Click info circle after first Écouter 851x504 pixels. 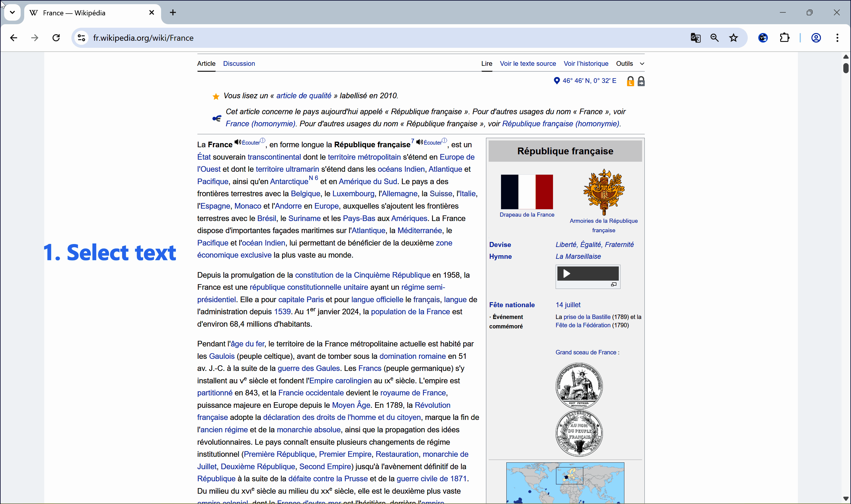[x=263, y=140]
